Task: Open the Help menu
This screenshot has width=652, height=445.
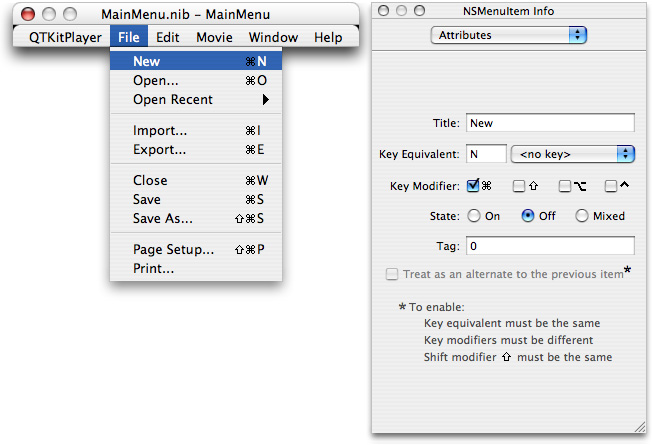Action: coord(328,37)
